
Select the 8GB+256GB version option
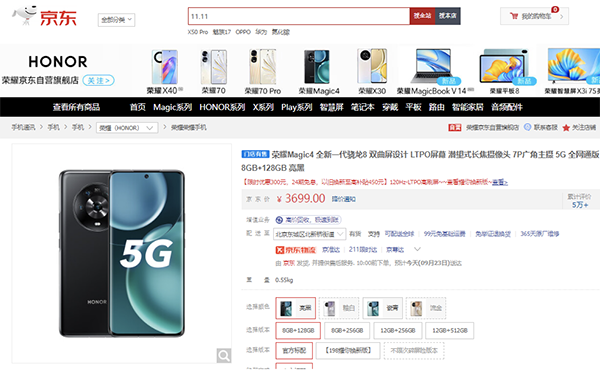click(x=347, y=331)
